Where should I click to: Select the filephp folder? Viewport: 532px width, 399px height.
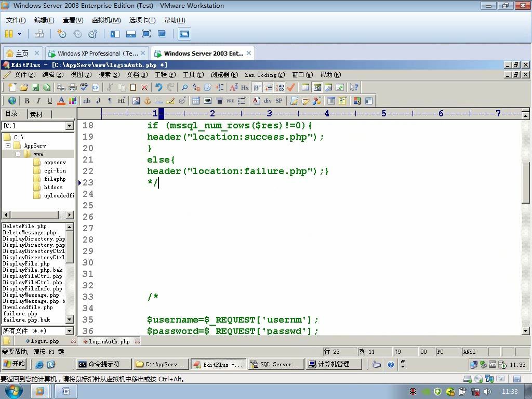(x=55, y=179)
